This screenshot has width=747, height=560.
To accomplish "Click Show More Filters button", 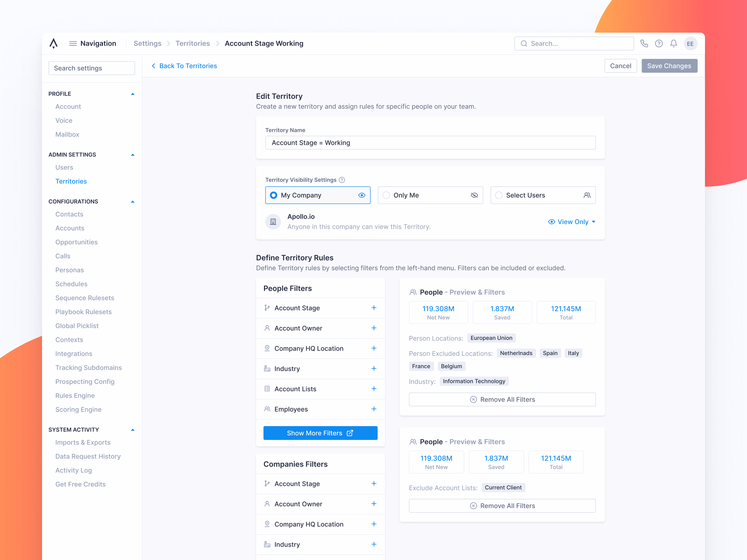I will (x=320, y=433).
